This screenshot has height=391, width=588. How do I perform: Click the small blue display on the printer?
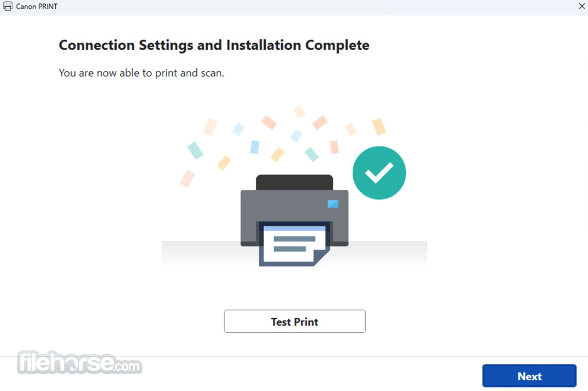click(333, 204)
